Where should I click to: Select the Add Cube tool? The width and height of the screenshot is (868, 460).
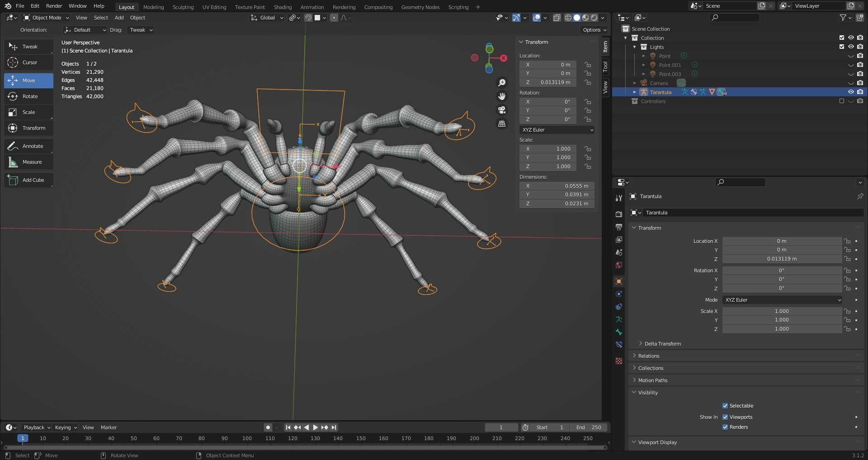pos(28,180)
